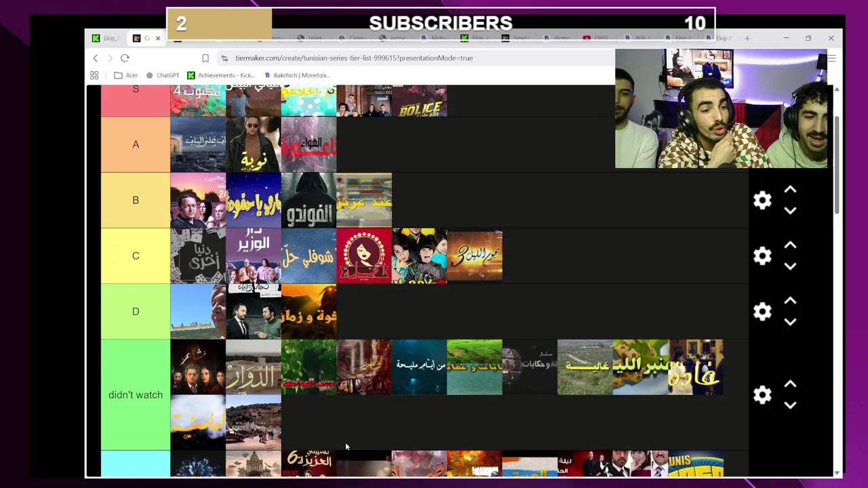Select عنبر الليل thumbnail
This screenshot has width=868, height=488.
pyautogui.click(x=641, y=367)
